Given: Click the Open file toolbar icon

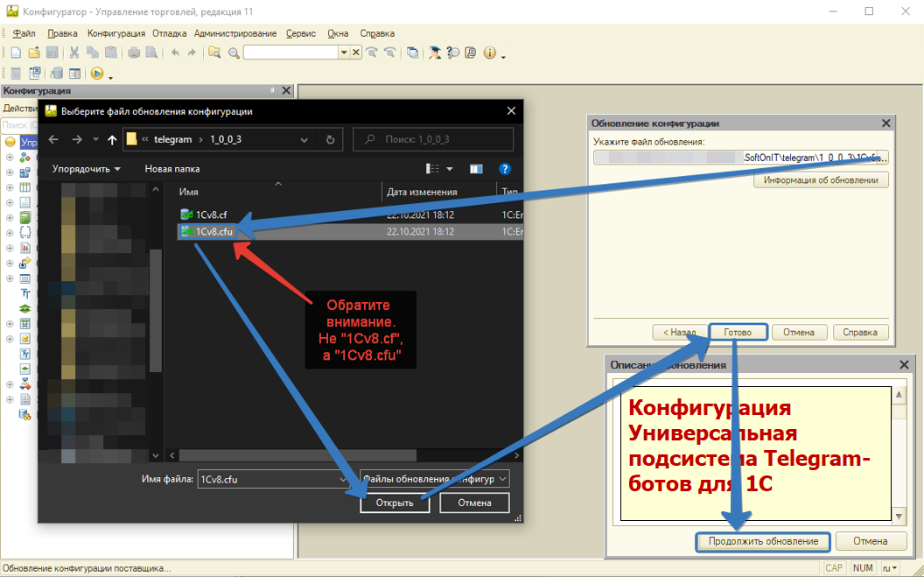Looking at the screenshot, I should 34,53.
